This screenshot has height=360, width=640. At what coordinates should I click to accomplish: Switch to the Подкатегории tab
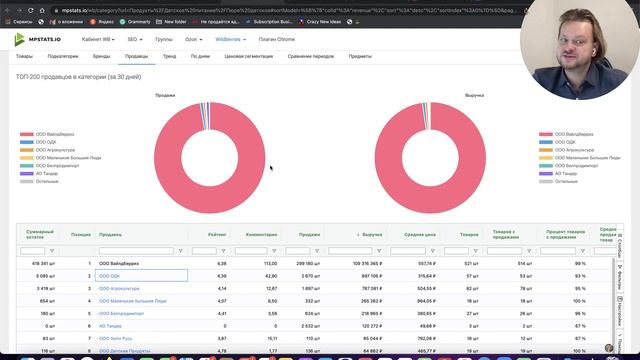tap(63, 56)
